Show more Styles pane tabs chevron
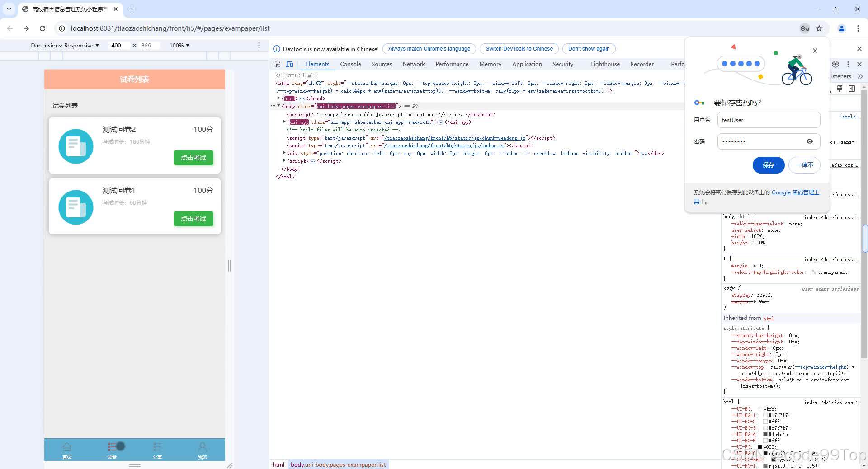The height and width of the screenshot is (469, 868). (x=860, y=76)
